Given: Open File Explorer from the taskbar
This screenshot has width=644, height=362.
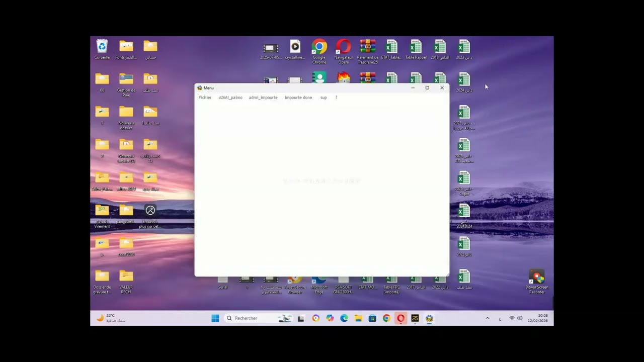Looking at the screenshot, I should (358, 318).
